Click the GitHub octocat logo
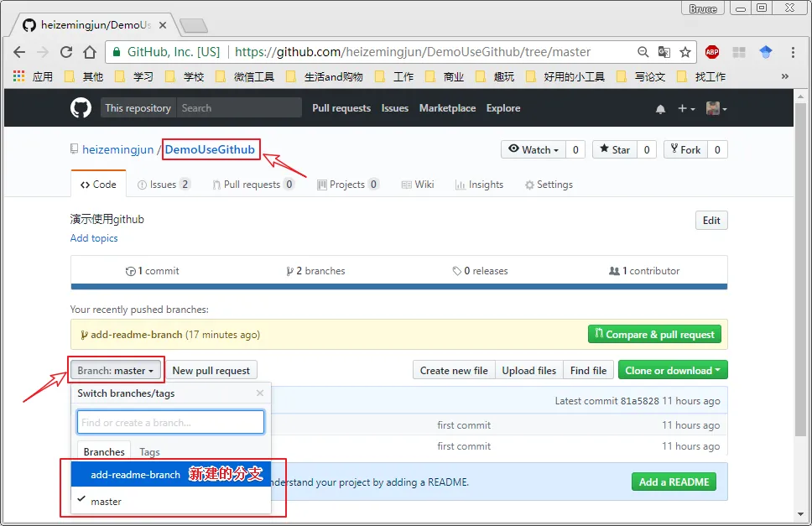Screen dimensions: 812x526 tap(81, 108)
